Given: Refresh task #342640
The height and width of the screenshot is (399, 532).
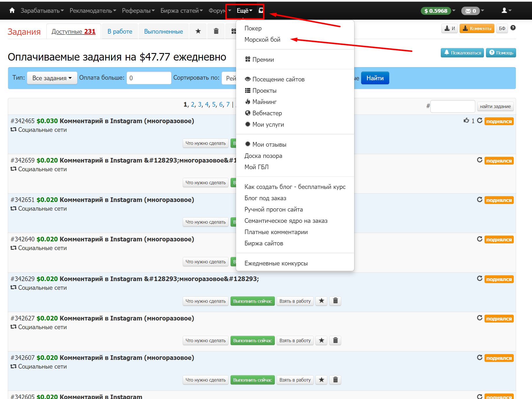Looking at the screenshot, I should [480, 239].
